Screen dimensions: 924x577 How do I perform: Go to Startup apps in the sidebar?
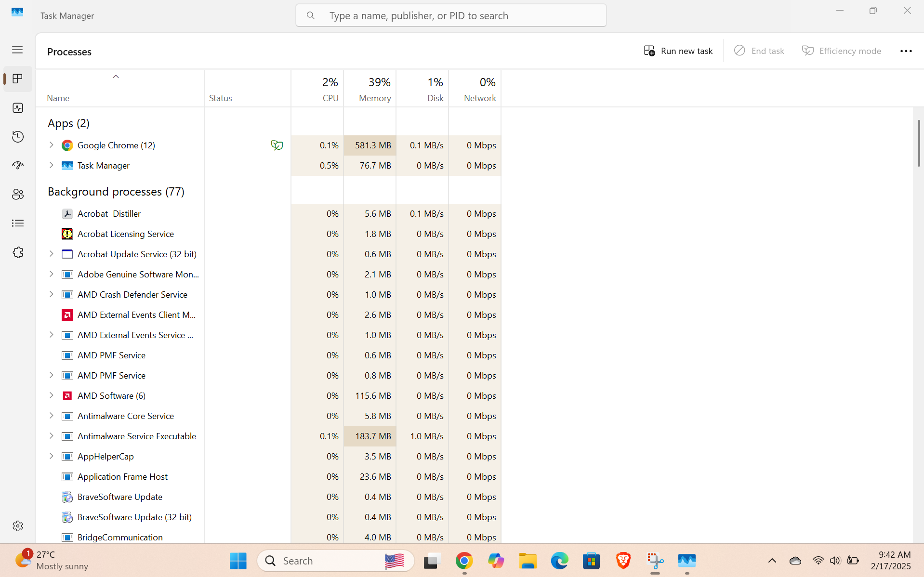click(18, 166)
